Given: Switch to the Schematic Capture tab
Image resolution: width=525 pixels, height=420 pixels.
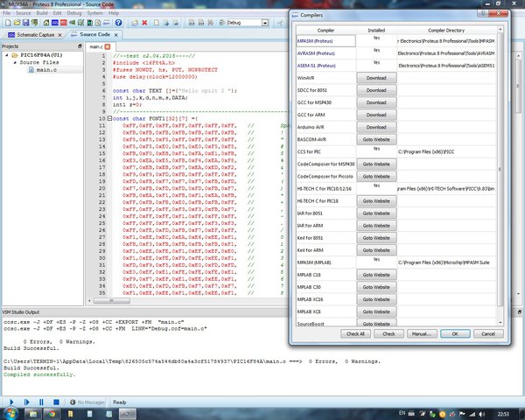Looking at the screenshot, I should [x=35, y=35].
